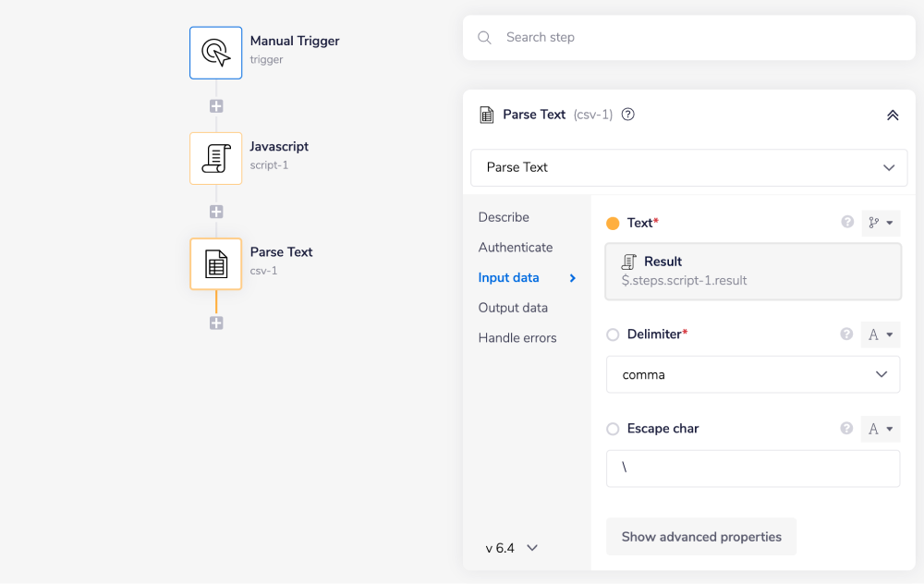924x584 pixels.
Task: Add step below Manual Trigger
Action: 216,106
